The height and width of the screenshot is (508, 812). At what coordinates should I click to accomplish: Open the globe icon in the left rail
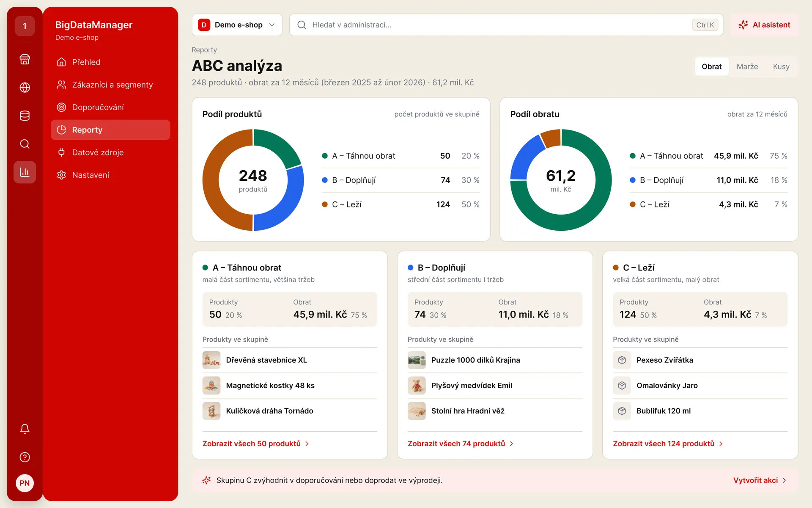pyautogui.click(x=25, y=88)
